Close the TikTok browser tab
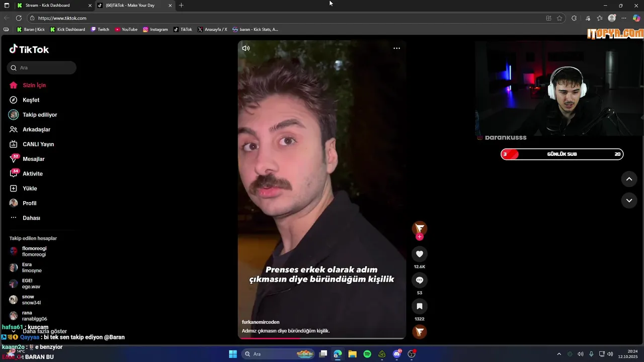 pyautogui.click(x=170, y=6)
